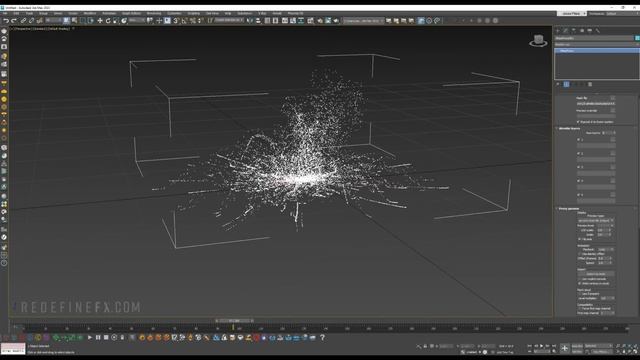Click the large Set Keys plus button

[x=564, y=348]
